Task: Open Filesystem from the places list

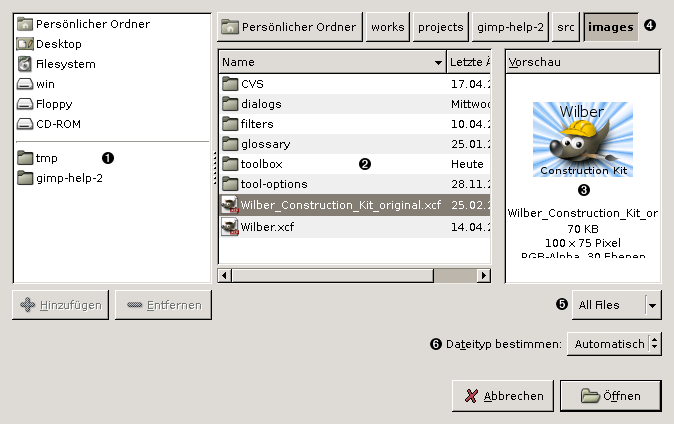Action: click(x=65, y=64)
